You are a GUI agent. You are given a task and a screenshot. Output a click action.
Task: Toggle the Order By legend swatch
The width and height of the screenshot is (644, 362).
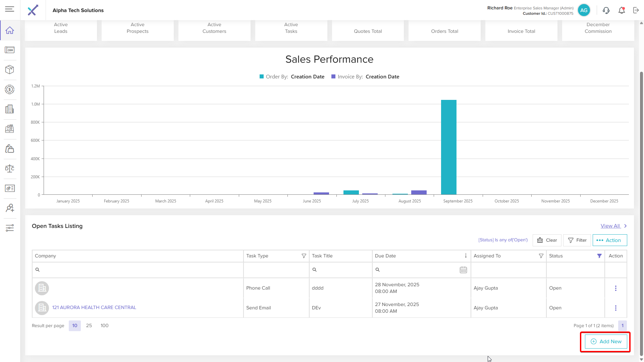(262, 77)
